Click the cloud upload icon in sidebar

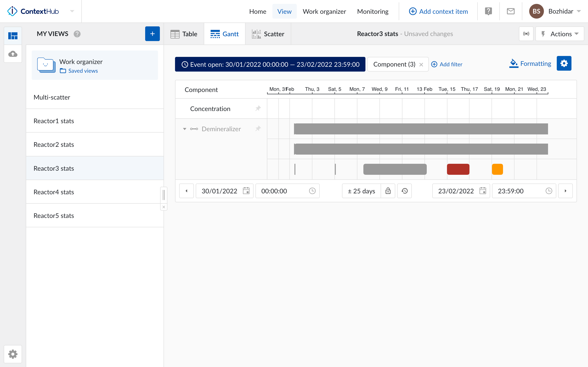pyautogui.click(x=13, y=54)
